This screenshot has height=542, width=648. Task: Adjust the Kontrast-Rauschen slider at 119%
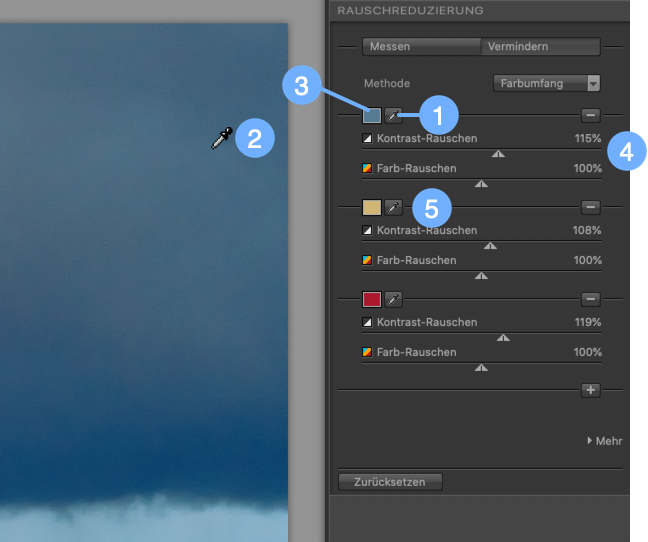click(503, 338)
